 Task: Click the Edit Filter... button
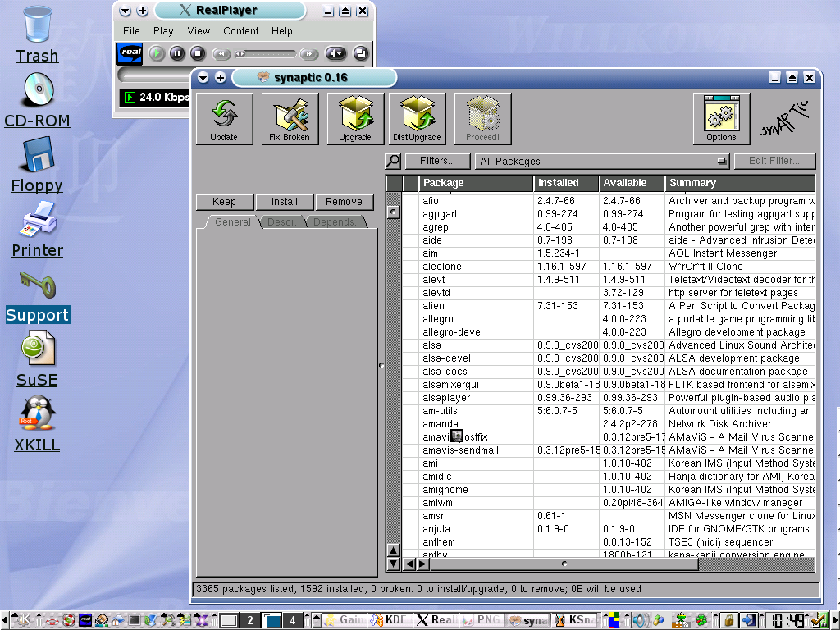pyautogui.click(x=774, y=161)
